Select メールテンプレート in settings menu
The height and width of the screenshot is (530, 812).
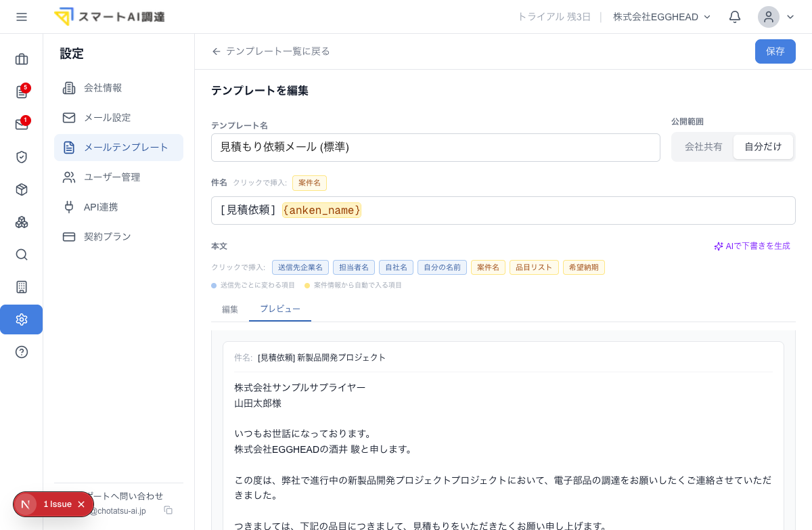(118, 148)
